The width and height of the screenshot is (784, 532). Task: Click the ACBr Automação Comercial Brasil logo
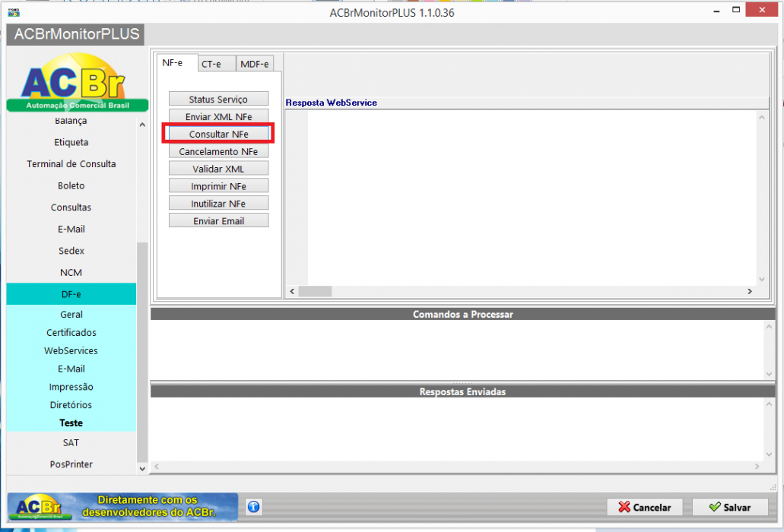[78, 83]
